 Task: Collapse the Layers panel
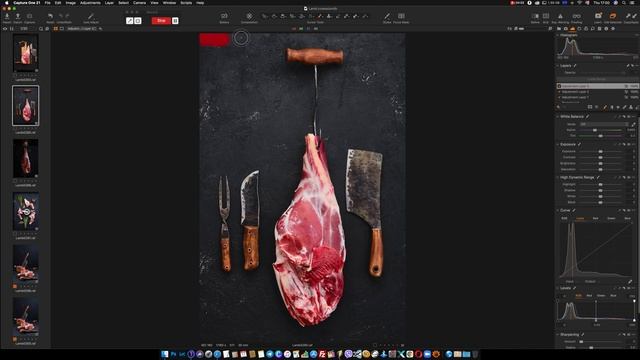[x=558, y=66]
